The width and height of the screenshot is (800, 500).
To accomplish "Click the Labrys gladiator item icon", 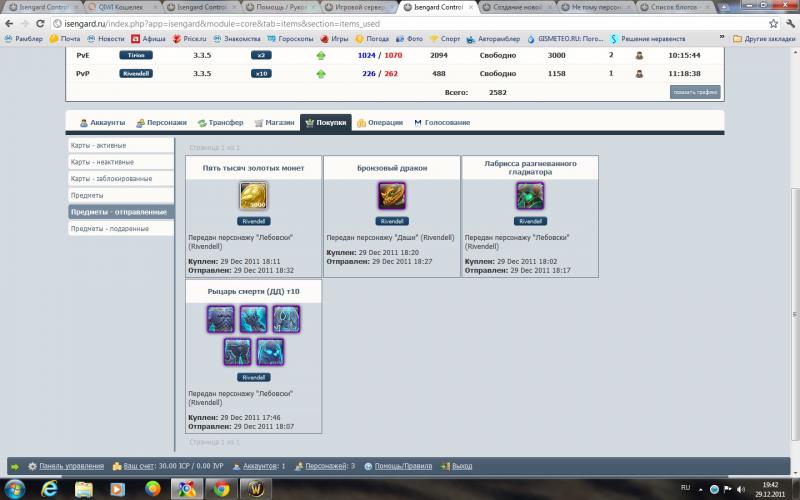I will [x=530, y=196].
